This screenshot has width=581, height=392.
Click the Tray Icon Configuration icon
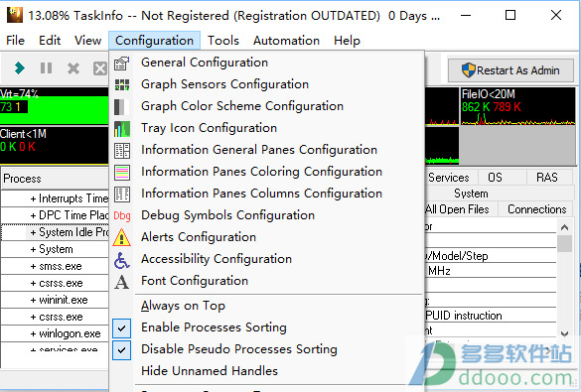tap(122, 129)
